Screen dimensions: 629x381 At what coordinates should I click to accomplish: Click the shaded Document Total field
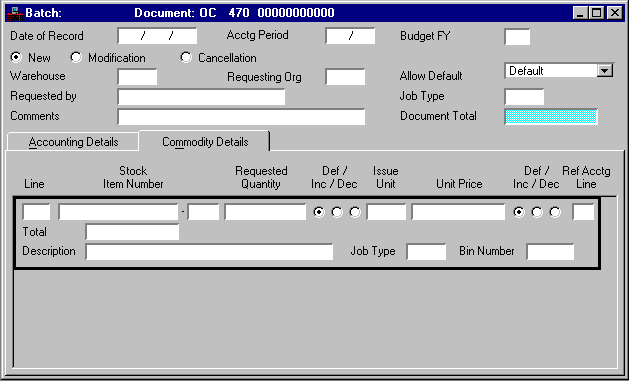[x=551, y=117]
